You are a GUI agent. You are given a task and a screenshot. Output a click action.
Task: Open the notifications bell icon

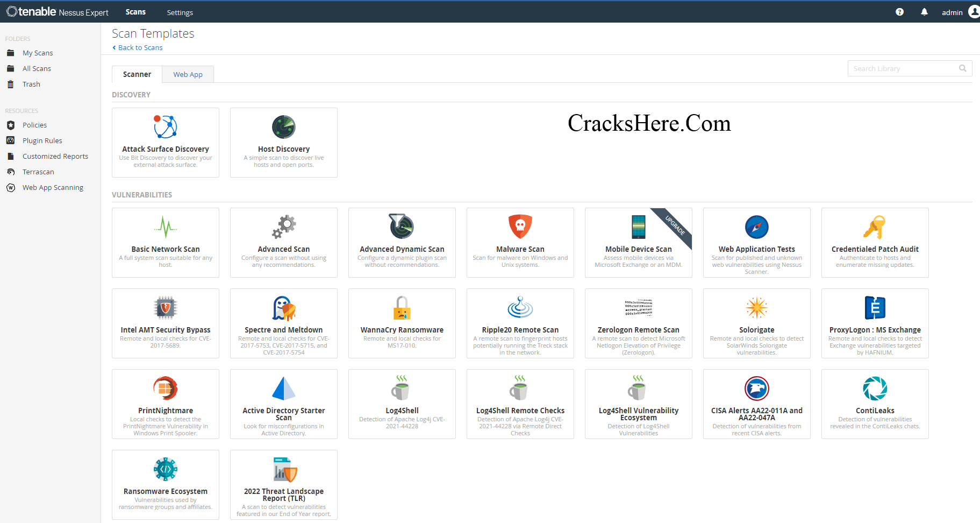[924, 12]
